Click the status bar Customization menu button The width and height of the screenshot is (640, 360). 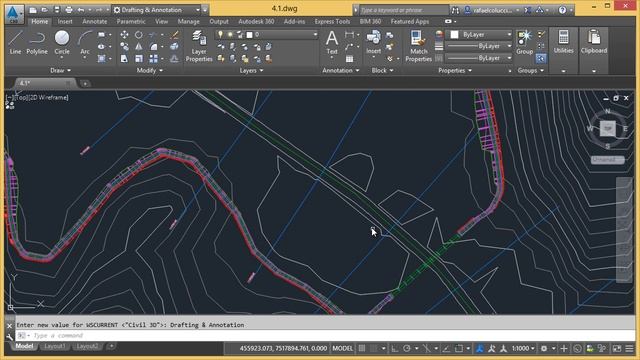629,348
